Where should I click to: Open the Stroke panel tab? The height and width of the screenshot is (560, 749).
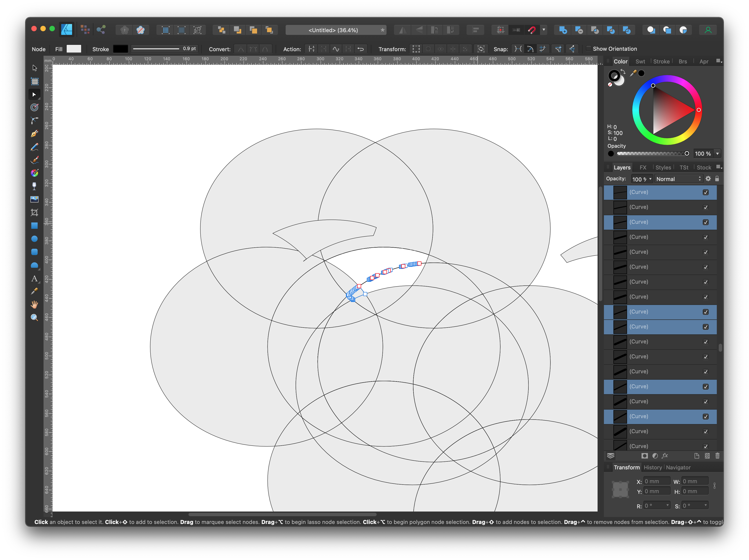tap(661, 62)
